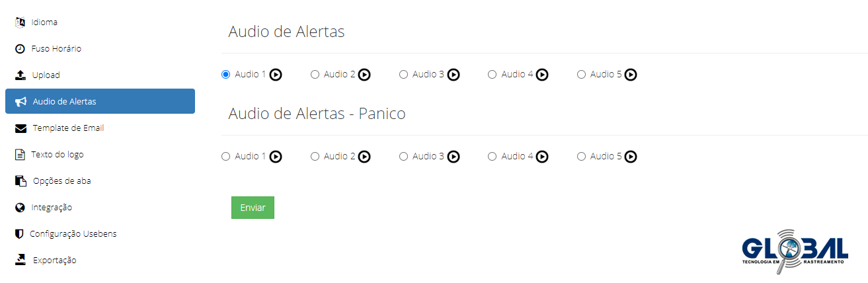Image resolution: width=868 pixels, height=283 pixels.
Task: Select Audio 2 radio in Audio de Alertas
Action: click(x=315, y=75)
